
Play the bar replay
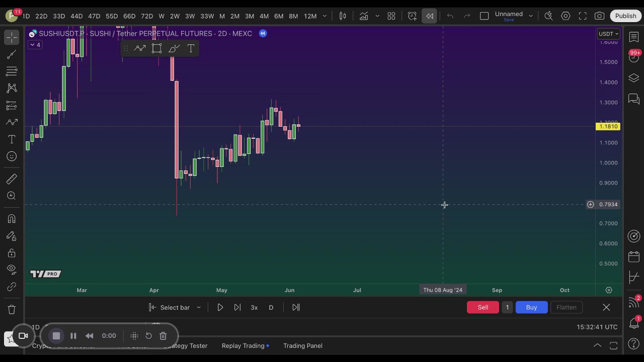coord(220,307)
